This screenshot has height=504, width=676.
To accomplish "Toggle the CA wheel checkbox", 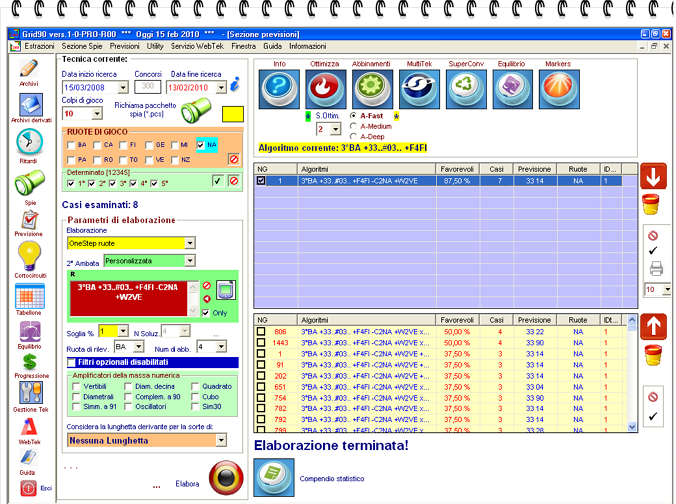I will 97,145.
